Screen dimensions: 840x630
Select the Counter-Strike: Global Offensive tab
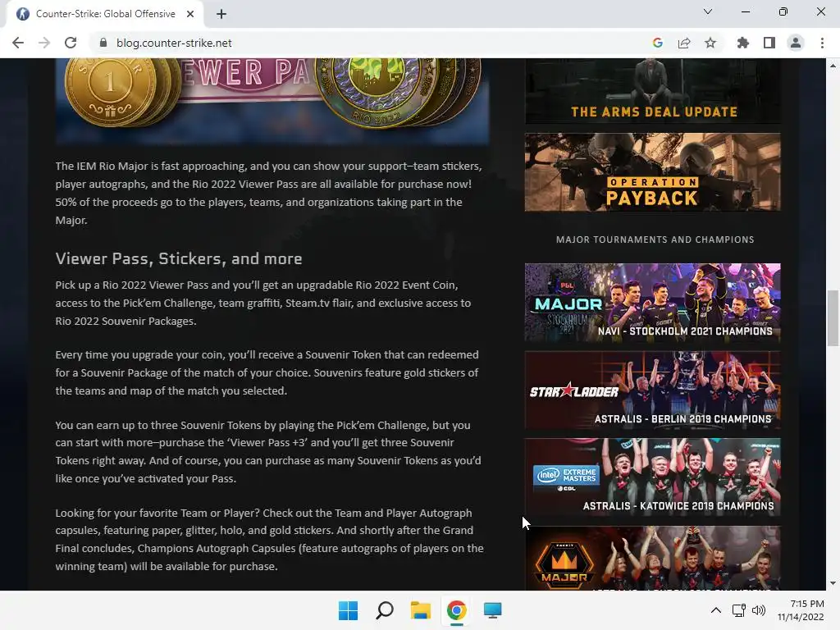(x=105, y=14)
